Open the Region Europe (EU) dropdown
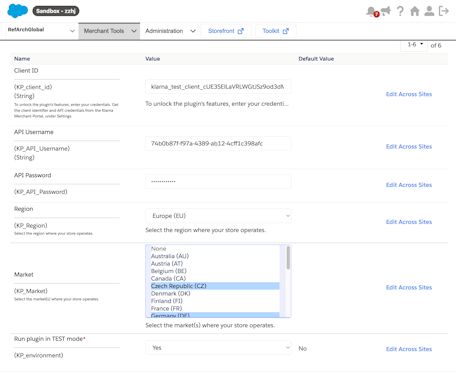 coord(218,216)
